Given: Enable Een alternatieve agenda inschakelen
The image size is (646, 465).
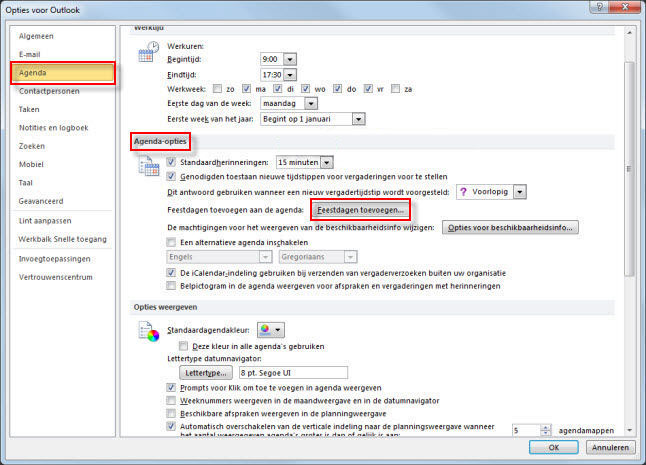Looking at the screenshot, I should [x=171, y=242].
